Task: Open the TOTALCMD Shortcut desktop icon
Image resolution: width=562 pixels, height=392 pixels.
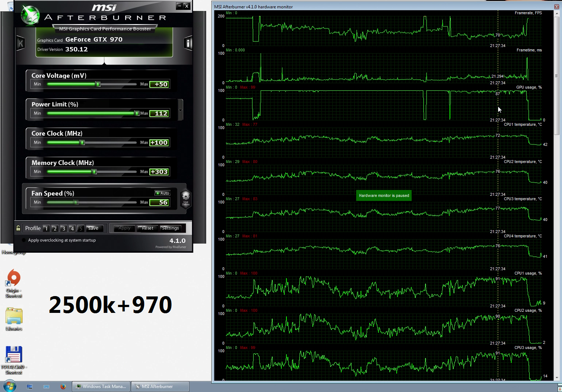Action: 14,360
